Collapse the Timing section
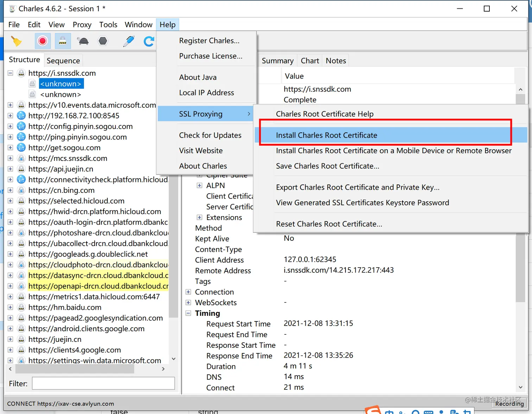Image resolution: width=532 pixels, height=414 pixels. (188, 313)
